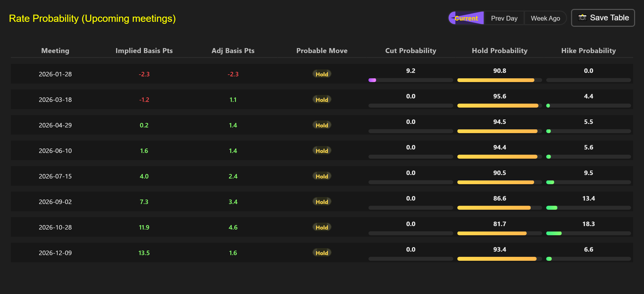Click green hike probability bar for 2026-09-02
The image size is (644, 294).
point(552,208)
